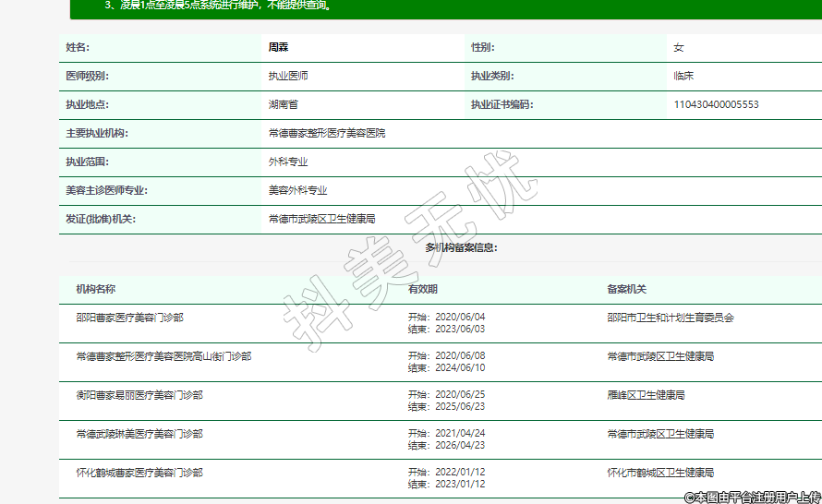The width and height of the screenshot is (822, 504).
Task: Click the 外科专业 practice scope value
Action: point(288,162)
